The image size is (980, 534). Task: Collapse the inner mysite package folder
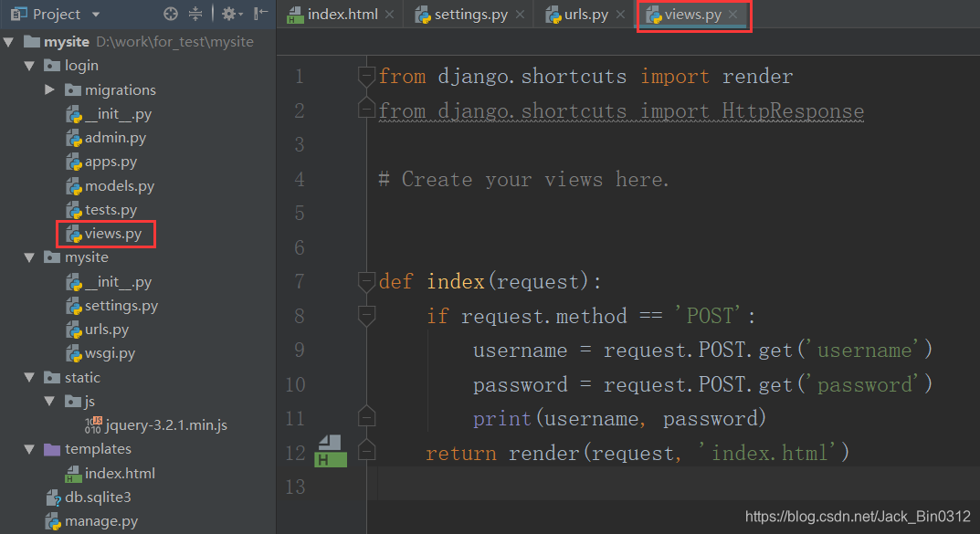pyautogui.click(x=29, y=257)
